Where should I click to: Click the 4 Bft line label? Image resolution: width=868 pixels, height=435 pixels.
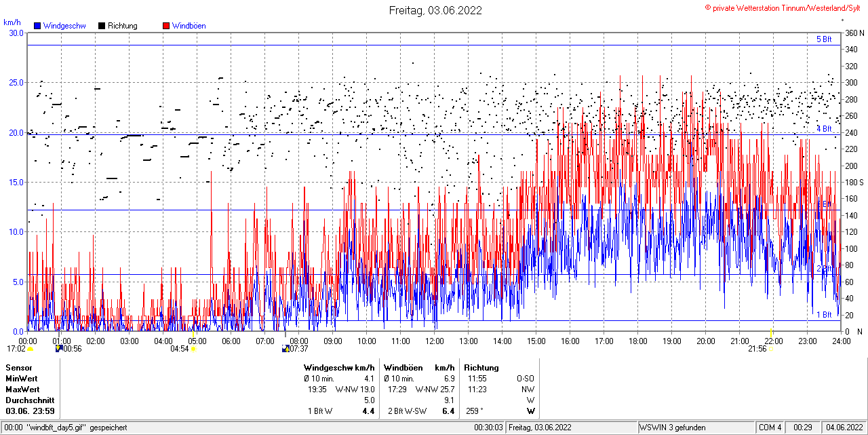[824, 128]
